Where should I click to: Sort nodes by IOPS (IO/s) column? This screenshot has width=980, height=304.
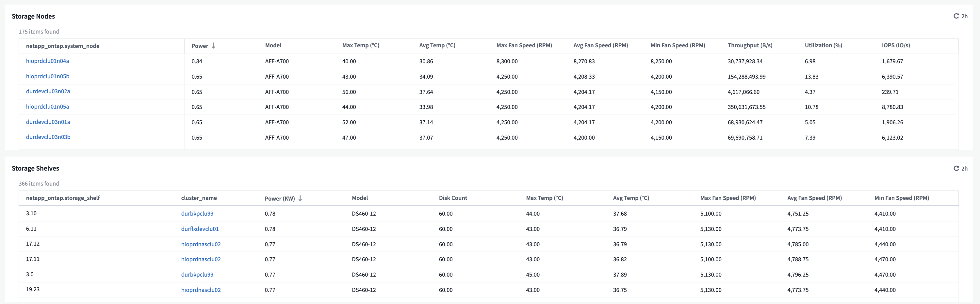896,45
